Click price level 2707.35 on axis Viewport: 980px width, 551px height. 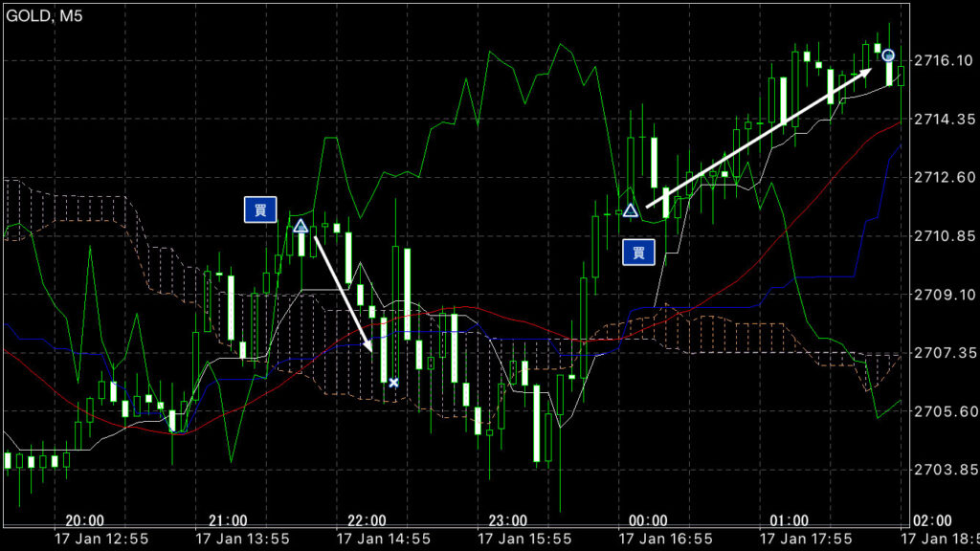[x=943, y=353]
